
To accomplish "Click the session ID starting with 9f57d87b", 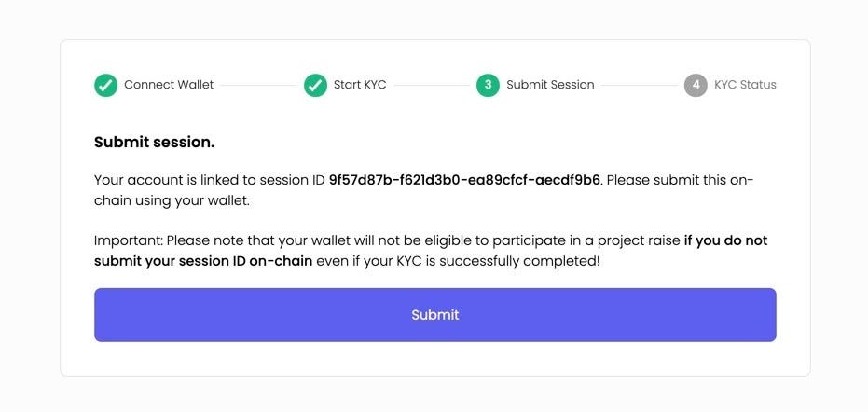I will (x=464, y=180).
